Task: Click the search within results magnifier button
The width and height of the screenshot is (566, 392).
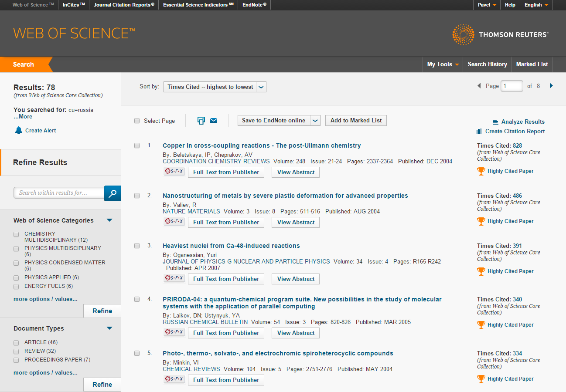Action: [x=112, y=193]
